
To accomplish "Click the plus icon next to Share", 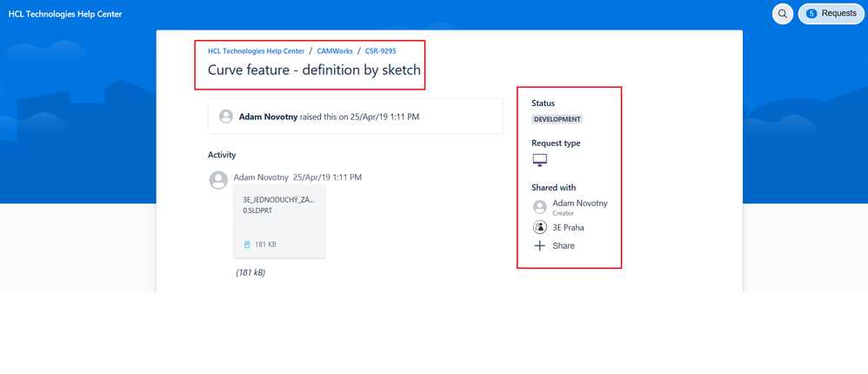I will [540, 245].
